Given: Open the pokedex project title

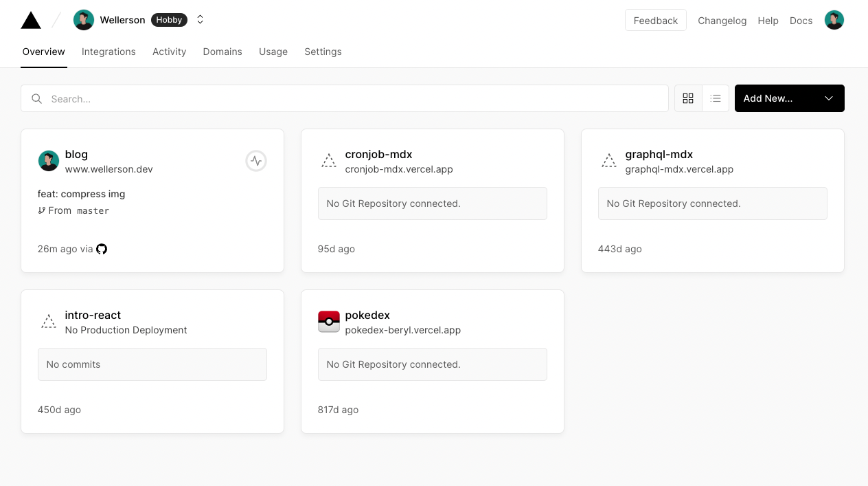Looking at the screenshot, I should [367, 315].
